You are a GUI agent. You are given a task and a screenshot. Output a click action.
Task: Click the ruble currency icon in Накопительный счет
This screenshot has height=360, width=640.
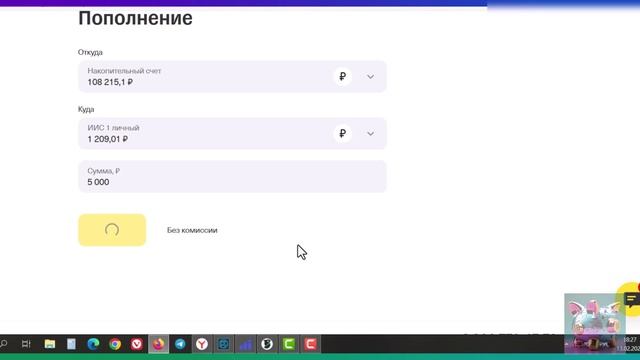coord(342,76)
